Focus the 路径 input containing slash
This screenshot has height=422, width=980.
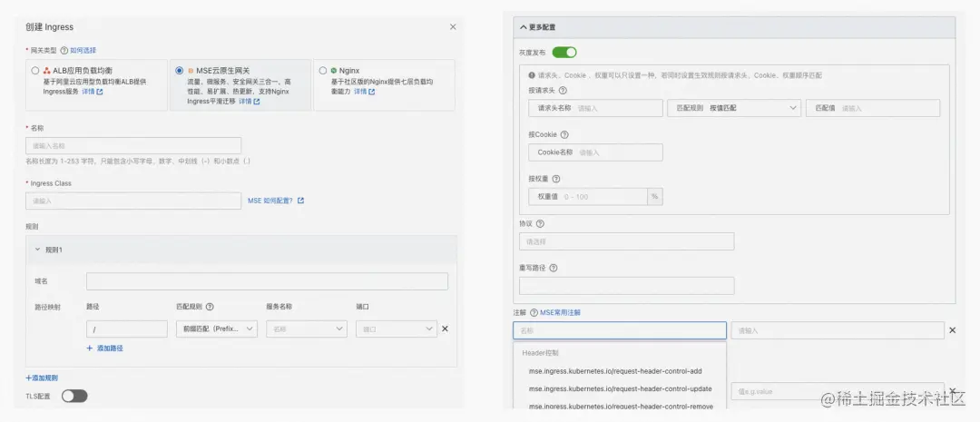127,329
